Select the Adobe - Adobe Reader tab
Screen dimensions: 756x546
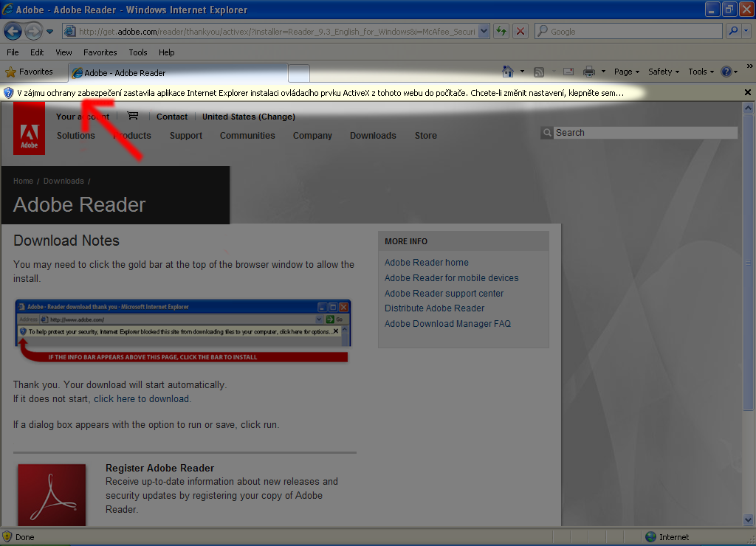coord(178,73)
